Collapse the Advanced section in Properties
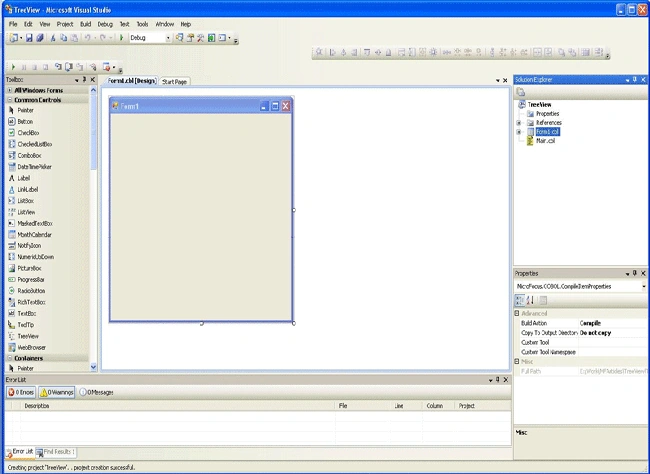 click(x=517, y=314)
